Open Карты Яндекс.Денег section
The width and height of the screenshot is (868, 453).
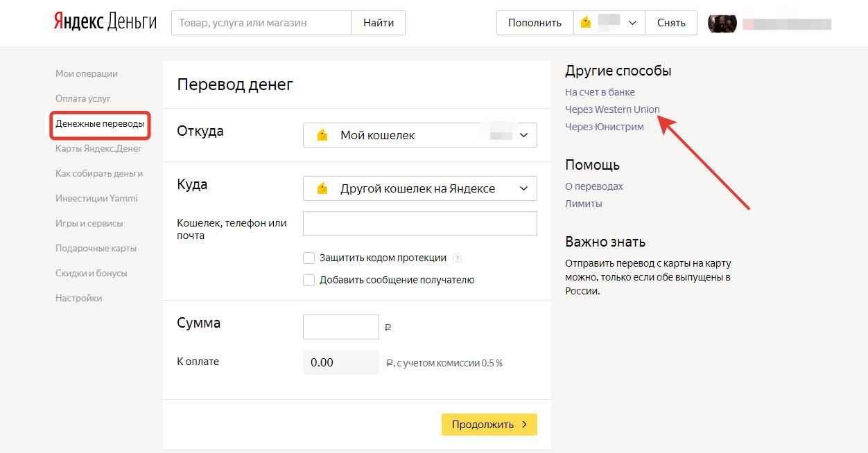click(98, 149)
